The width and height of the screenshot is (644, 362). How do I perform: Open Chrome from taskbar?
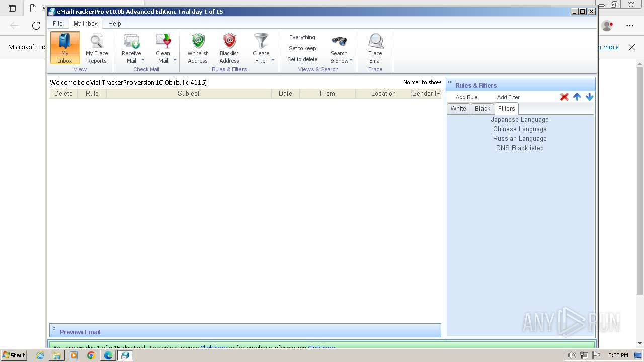(91, 355)
